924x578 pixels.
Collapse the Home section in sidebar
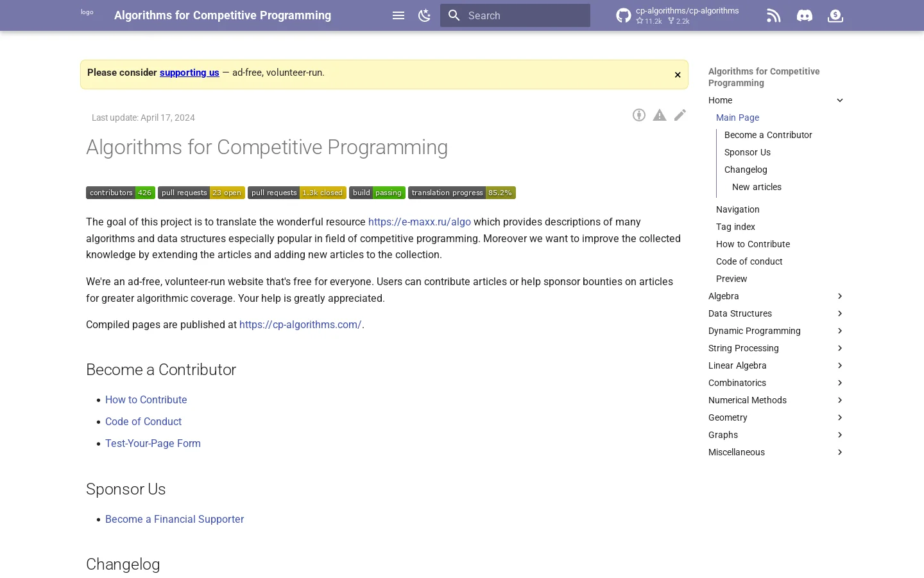coord(840,100)
